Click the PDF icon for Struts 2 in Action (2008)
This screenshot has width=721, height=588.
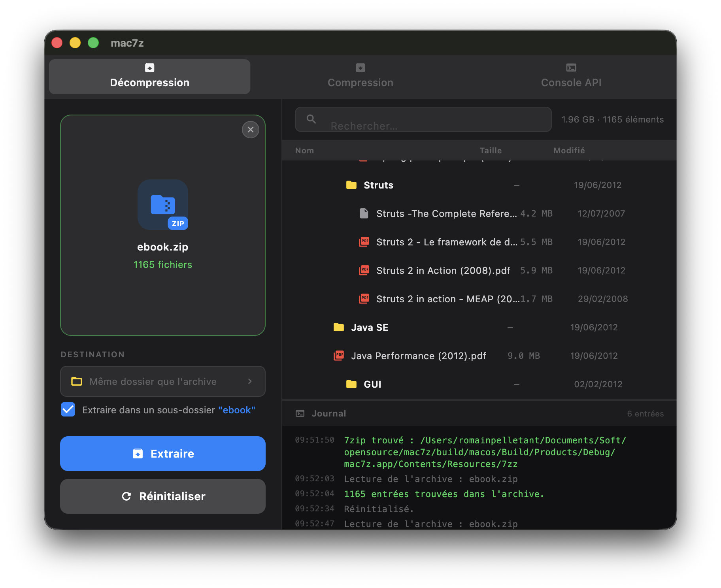pos(364,270)
